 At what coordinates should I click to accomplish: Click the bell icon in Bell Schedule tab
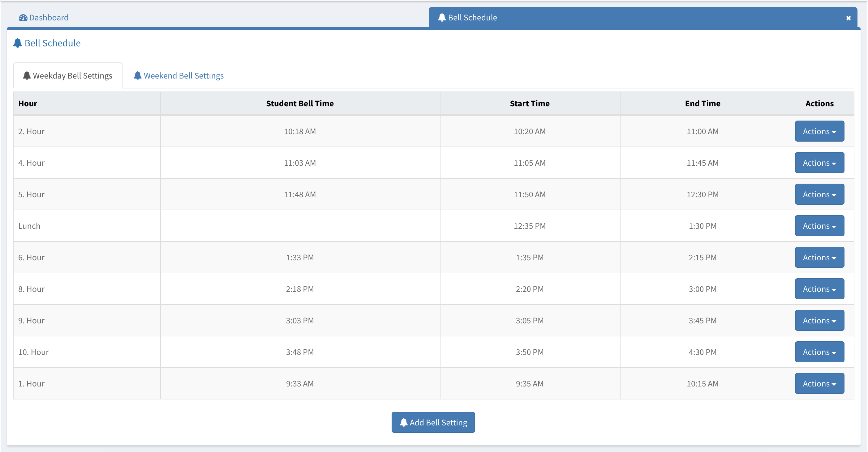pyautogui.click(x=441, y=18)
